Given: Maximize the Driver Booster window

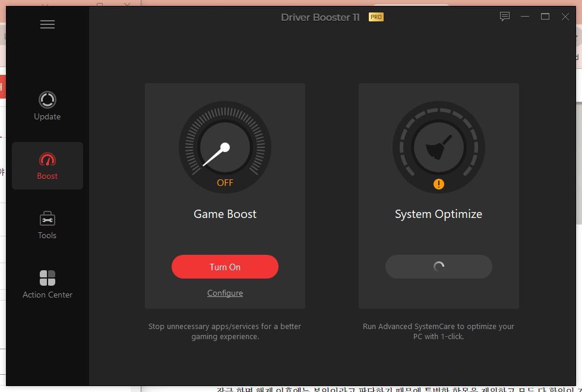Looking at the screenshot, I should pyautogui.click(x=545, y=17).
